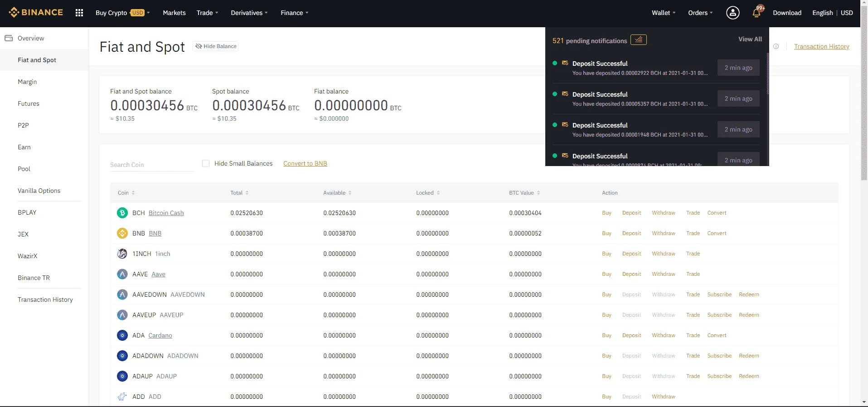
Task: Open the user account profile icon
Action: tap(732, 13)
